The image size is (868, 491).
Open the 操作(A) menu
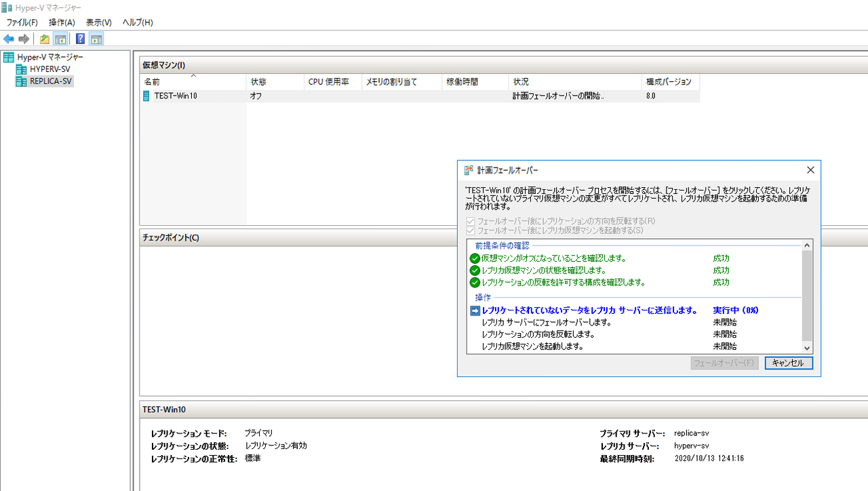[x=62, y=22]
